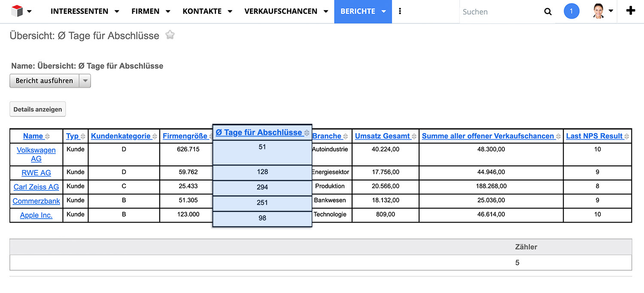The width and height of the screenshot is (644, 293).
Task: Click the SugarCRM cube logo icon
Action: (17, 11)
